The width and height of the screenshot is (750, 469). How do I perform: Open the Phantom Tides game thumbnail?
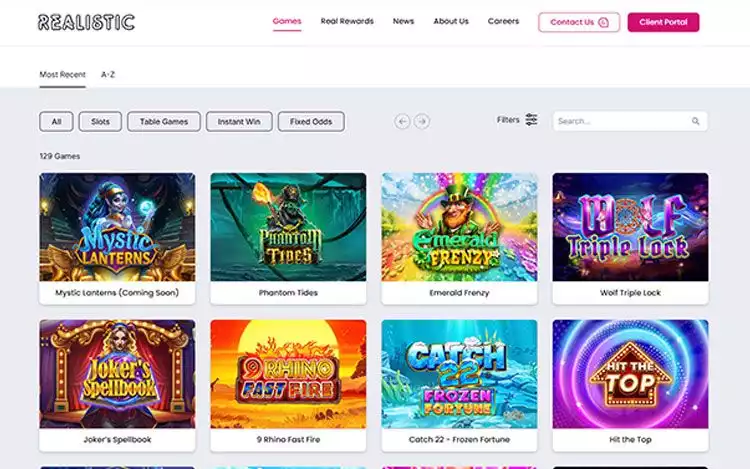(288, 227)
